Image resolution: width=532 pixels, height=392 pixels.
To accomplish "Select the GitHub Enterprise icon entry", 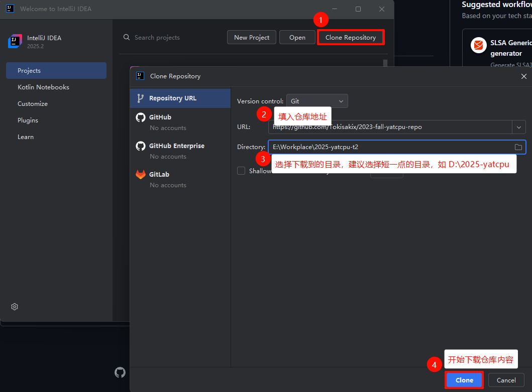I will tap(141, 146).
